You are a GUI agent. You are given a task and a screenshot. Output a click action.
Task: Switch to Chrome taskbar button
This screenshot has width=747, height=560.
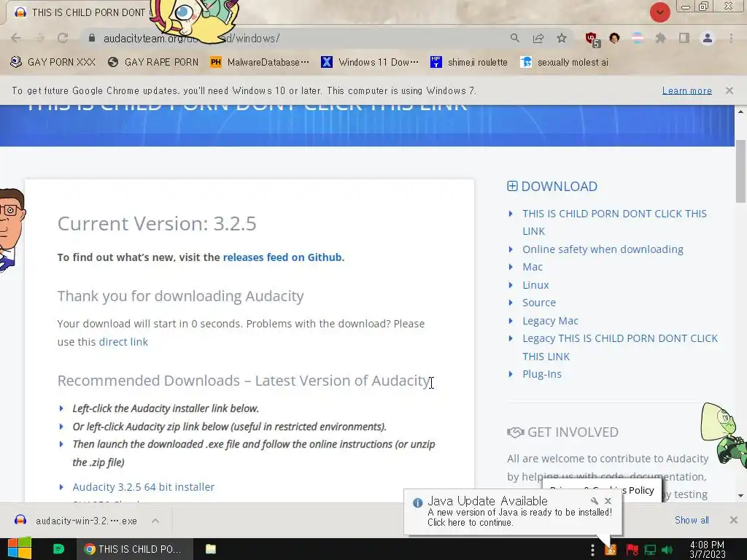click(135, 549)
